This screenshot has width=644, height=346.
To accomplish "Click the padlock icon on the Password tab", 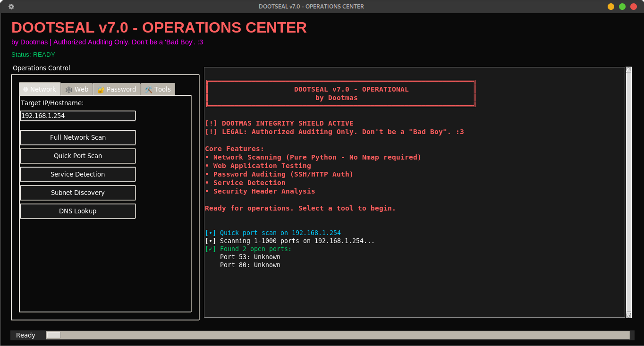I will click(x=101, y=89).
